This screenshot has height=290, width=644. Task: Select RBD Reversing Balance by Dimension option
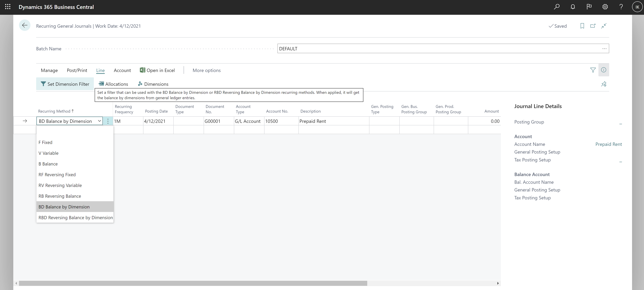(75, 217)
